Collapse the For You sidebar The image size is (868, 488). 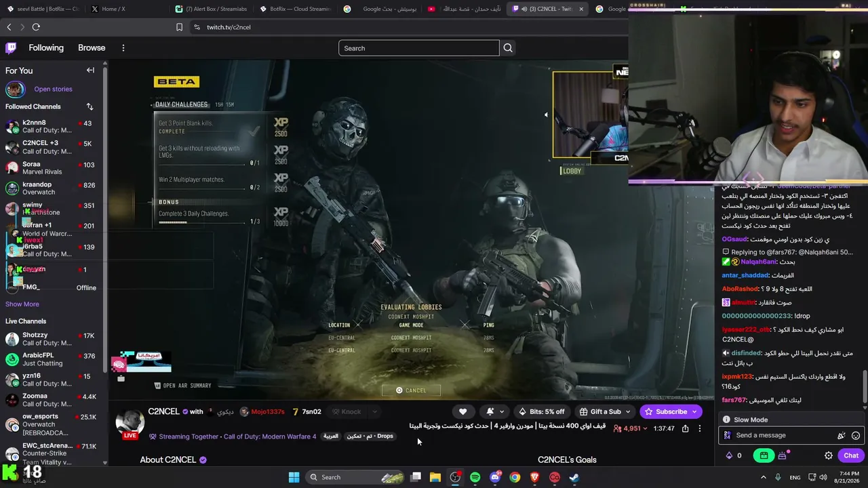click(x=90, y=70)
